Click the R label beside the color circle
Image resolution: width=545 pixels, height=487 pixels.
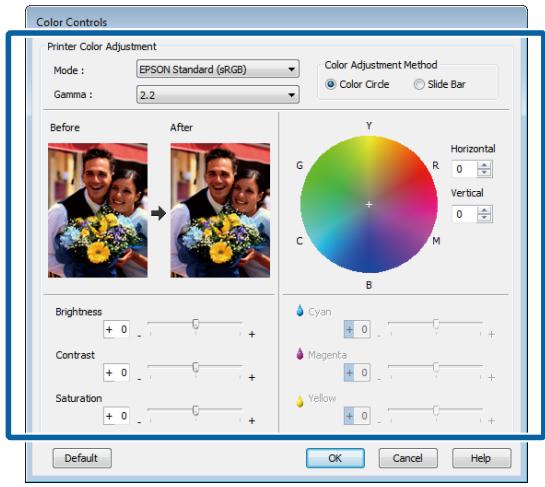coord(436,165)
